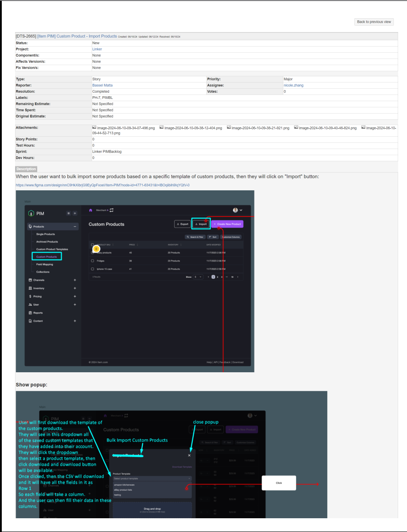Click the PIM logo icon in mockup
The height and width of the screenshot is (532, 407).
(x=31, y=213)
